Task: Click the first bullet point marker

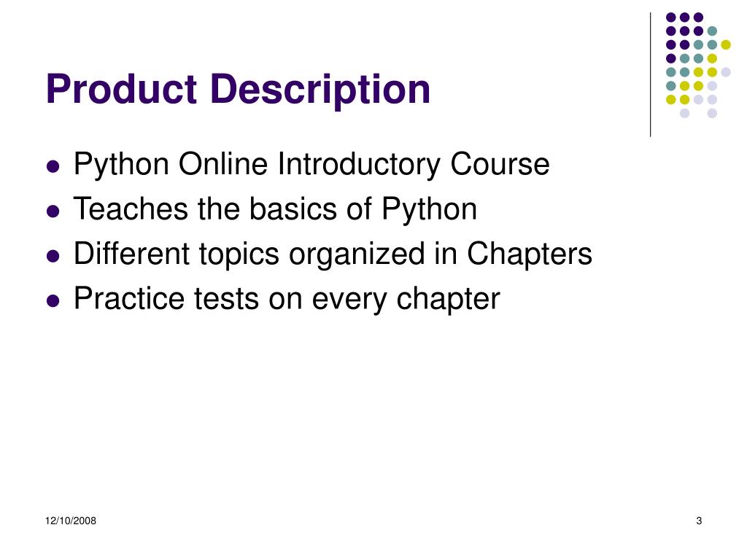Action: (x=53, y=167)
